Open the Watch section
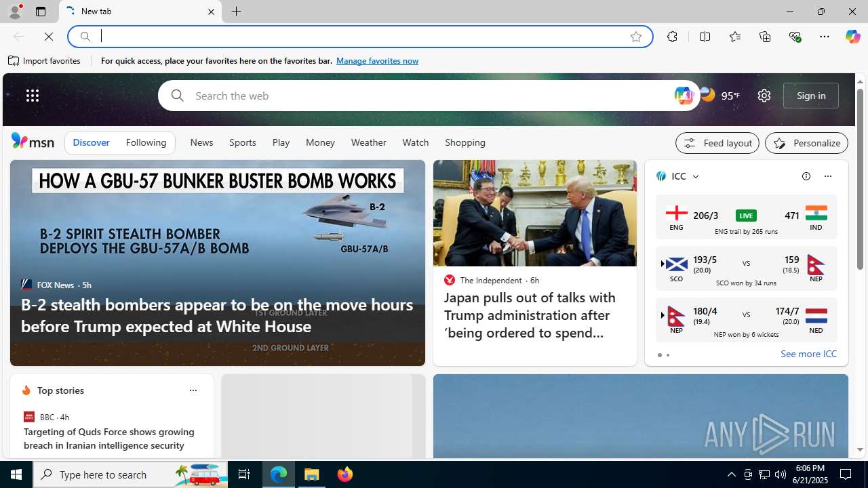Screen dimensions: 868x488 pos(415,142)
